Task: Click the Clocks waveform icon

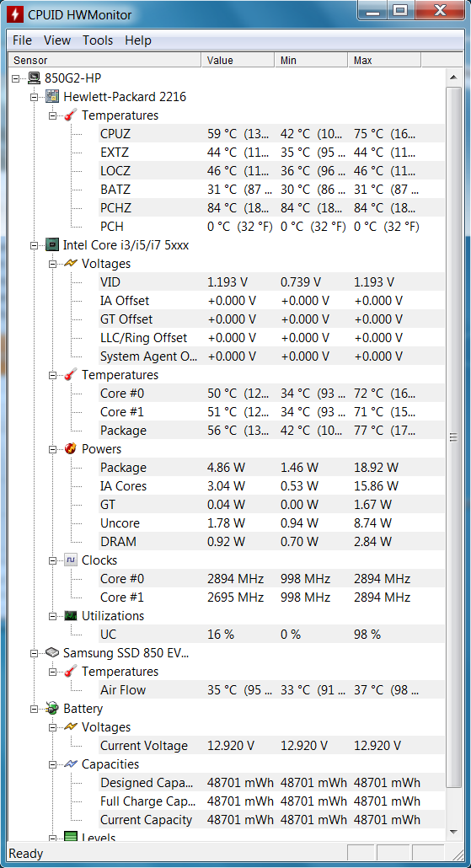Action: click(70, 560)
